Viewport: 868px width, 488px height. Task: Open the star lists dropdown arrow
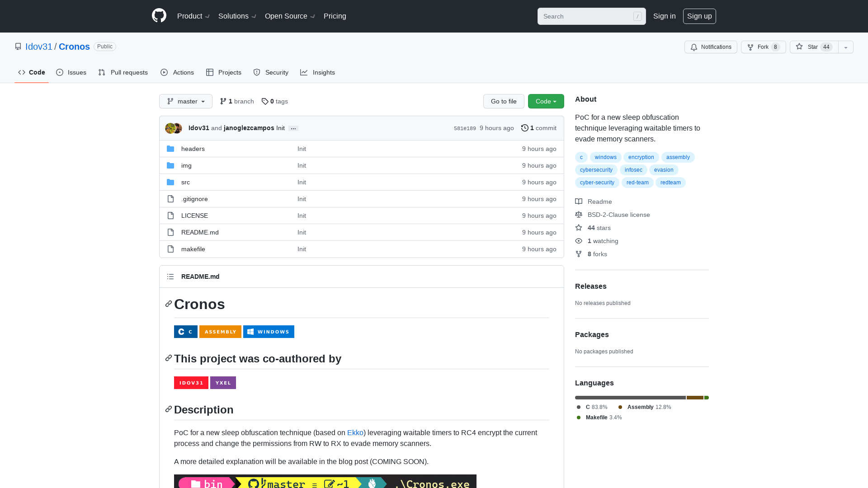click(845, 47)
